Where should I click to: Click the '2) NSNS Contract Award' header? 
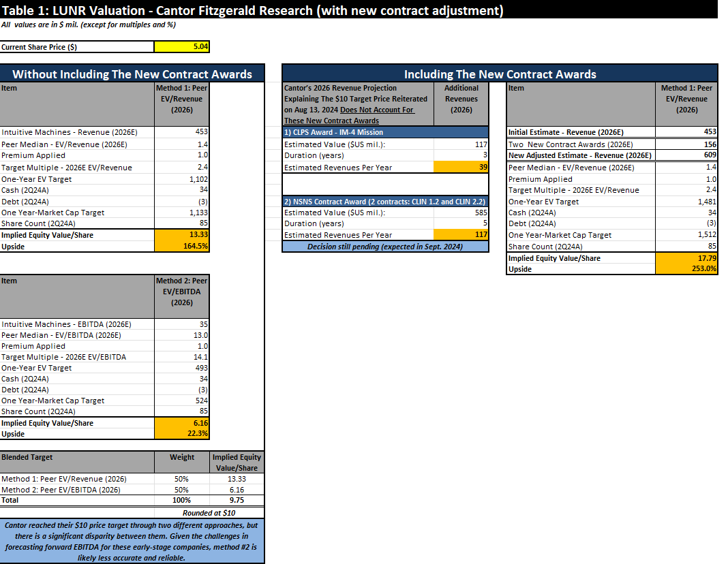point(385,202)
